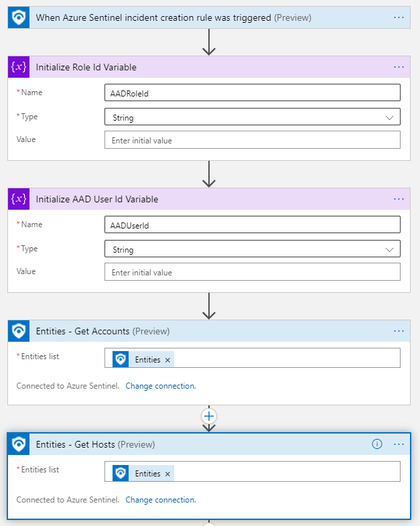This screenshot has width=420, height=526.
Task: Insert a new step with the plus button
Action: [x=209, y=415]
